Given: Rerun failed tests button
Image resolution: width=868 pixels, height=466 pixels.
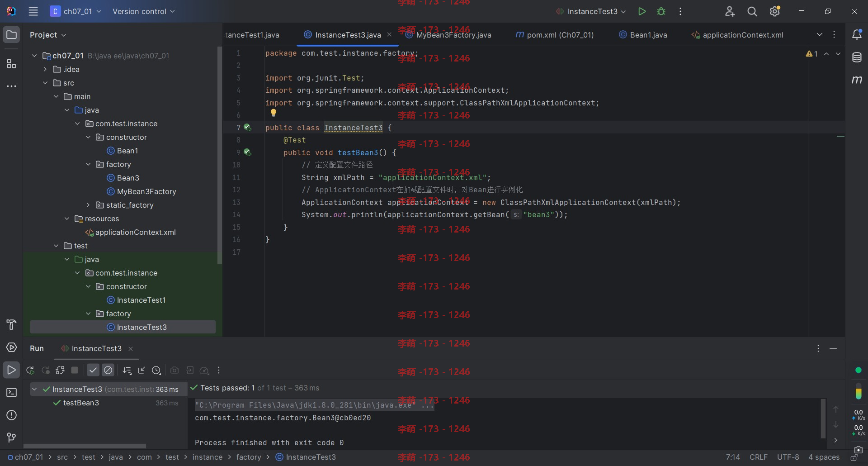Looking at the screenshot, I should pyautogui.click(x=45, y=371).
